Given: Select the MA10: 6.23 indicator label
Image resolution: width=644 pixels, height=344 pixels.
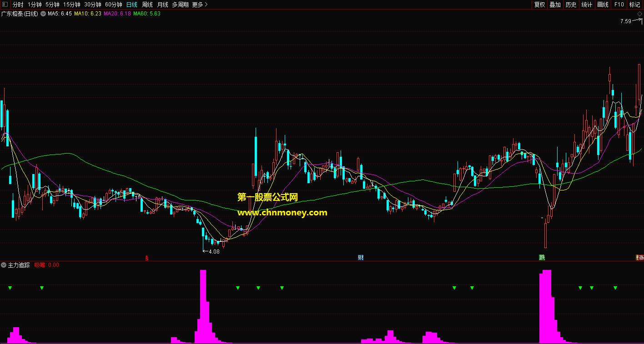Looking at the screenshot, I should [x=87, y=14].
